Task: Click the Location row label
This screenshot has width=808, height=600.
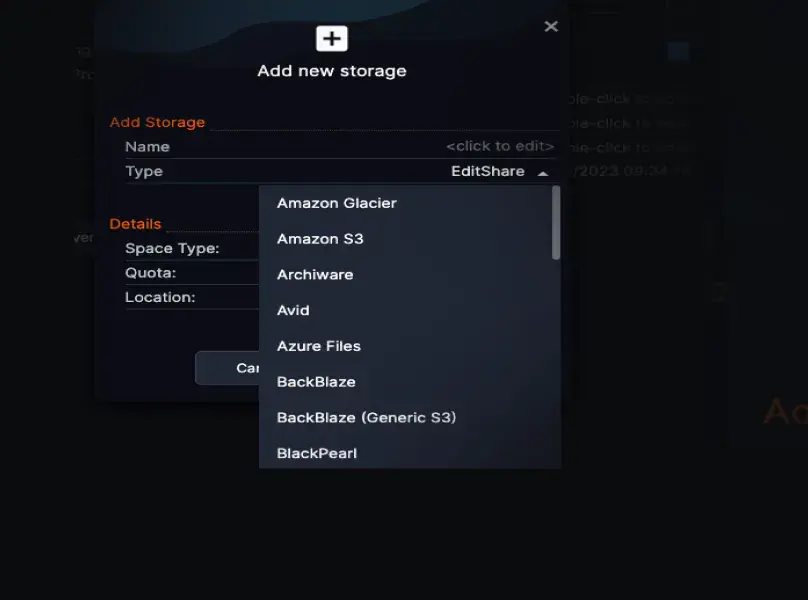Action: click(160, 297)
